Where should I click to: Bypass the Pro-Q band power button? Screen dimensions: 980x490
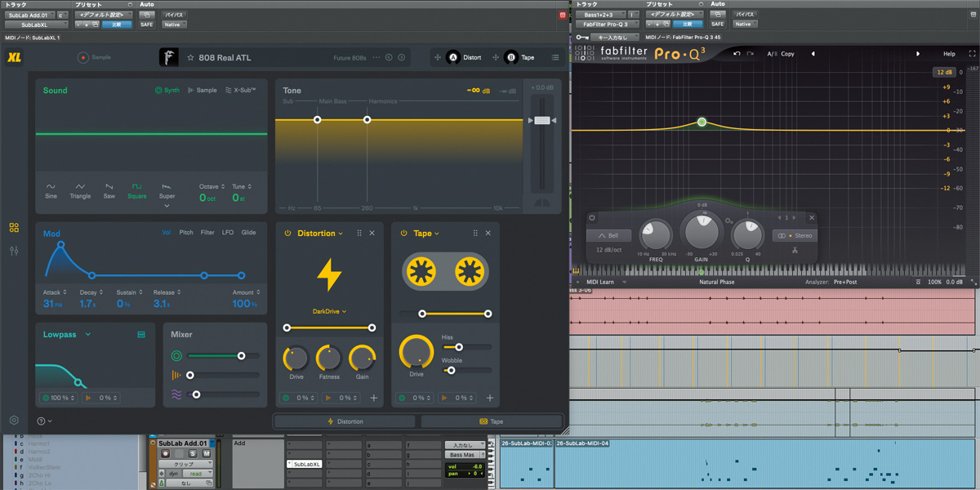coord(592,218)
